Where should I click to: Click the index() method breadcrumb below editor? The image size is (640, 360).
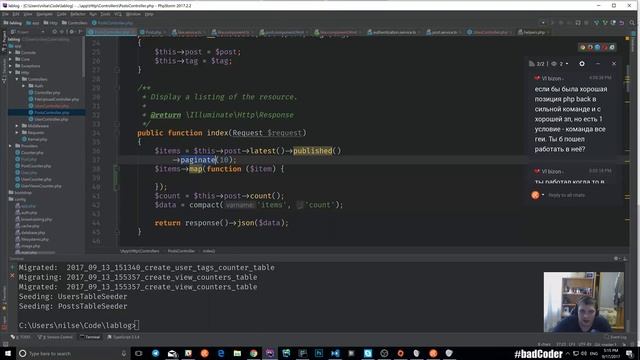pos(209,251)
